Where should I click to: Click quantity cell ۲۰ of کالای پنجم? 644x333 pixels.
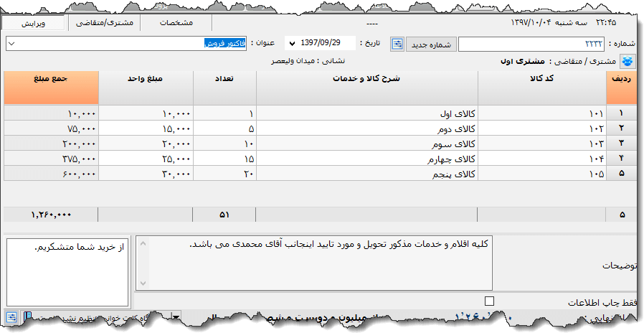[224, 174]
